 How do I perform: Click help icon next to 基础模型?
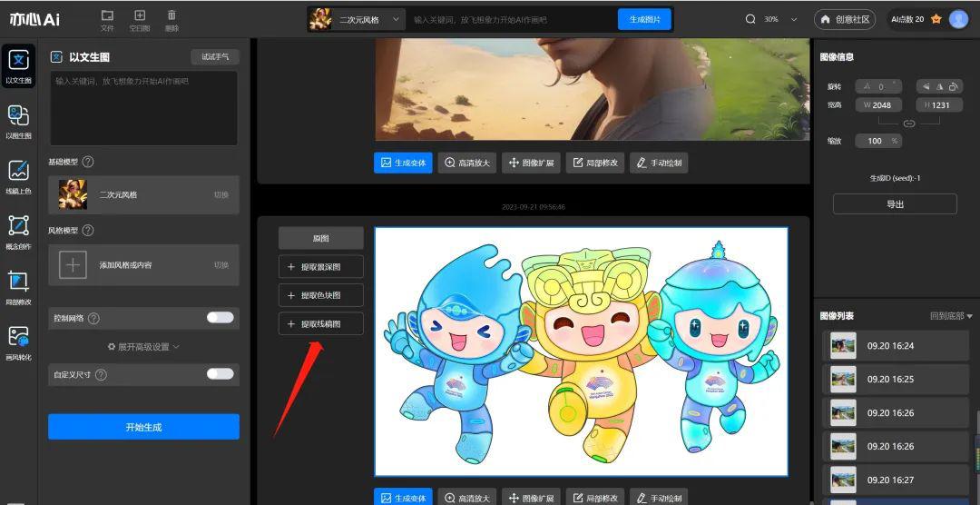(x=88, y=162)
